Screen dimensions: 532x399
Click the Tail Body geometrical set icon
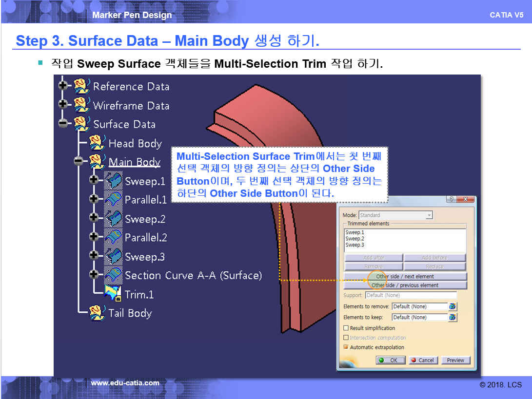click(97, 313)
